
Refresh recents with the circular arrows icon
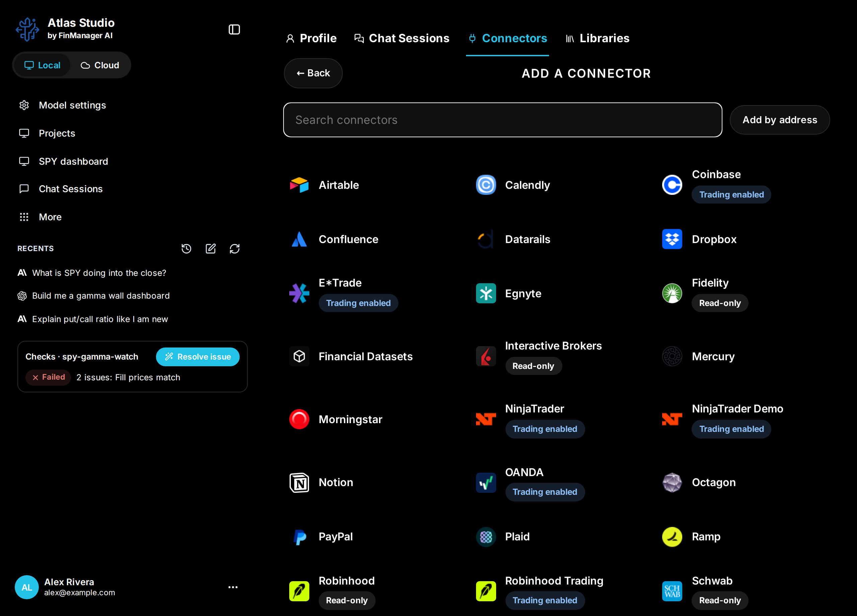point(235,248)
